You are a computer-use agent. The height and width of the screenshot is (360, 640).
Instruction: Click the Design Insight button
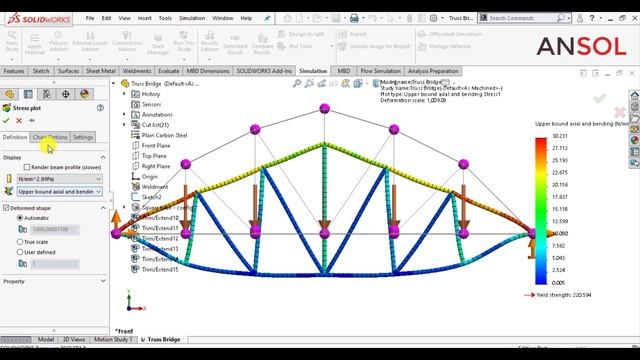pyautogui.click(x=301, y=34)
